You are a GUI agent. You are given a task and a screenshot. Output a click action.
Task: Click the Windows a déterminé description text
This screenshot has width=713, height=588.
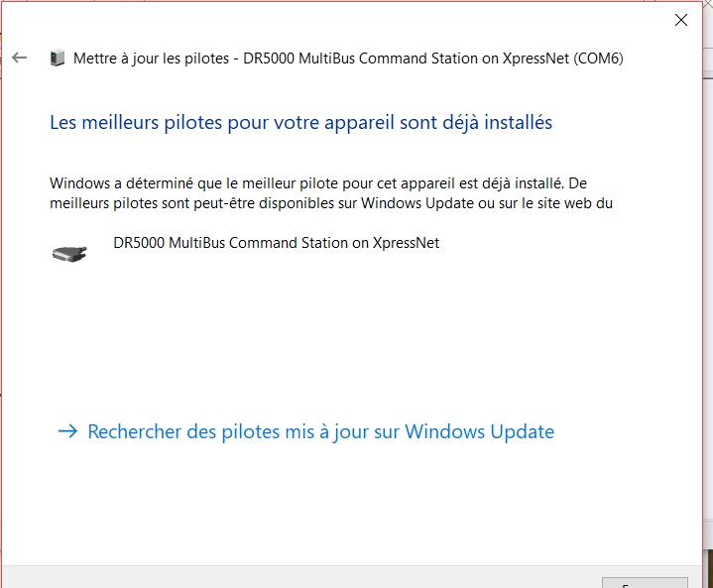pos(331,192)
